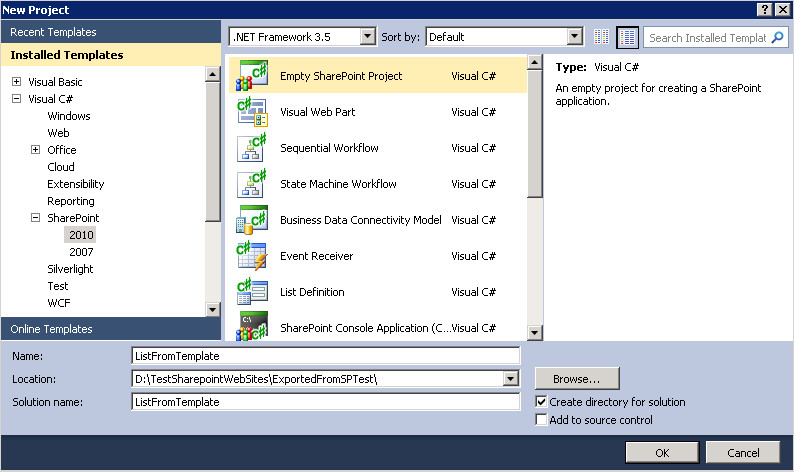The image size is (794, 472).
Task: Click the Solution name input field
Action: (326, 402)
